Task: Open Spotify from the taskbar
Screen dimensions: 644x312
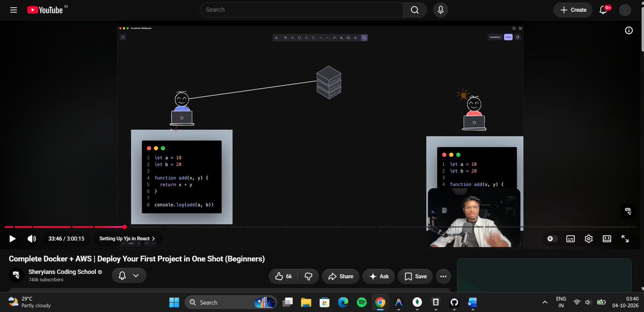Action: [x=361, y=302]
